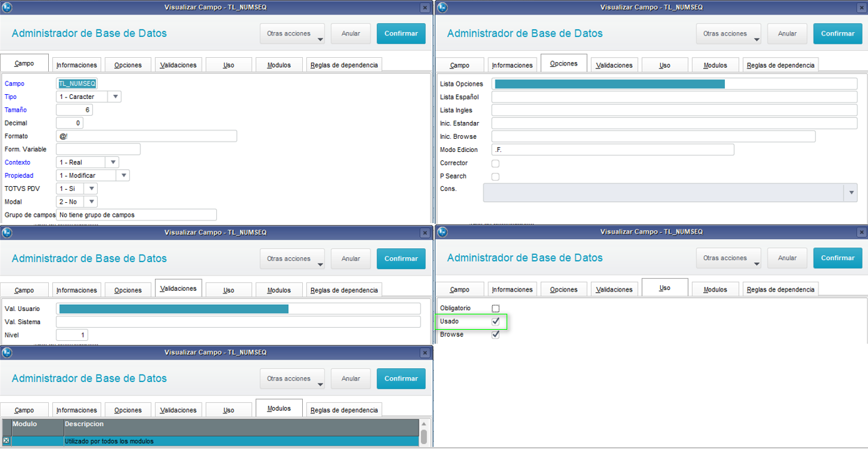Close the window showing the Uso tab
Screen dimensions: 868x449
(860, 231)
